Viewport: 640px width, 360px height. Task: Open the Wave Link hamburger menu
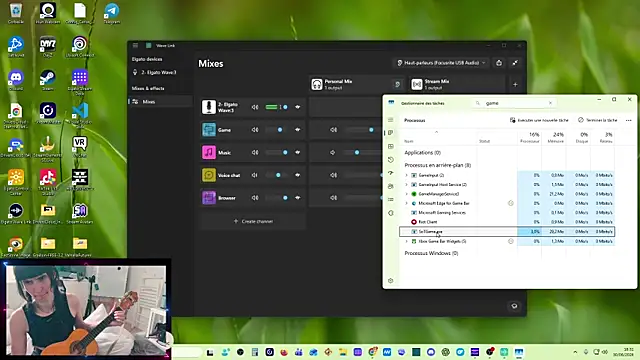(136, 45)
